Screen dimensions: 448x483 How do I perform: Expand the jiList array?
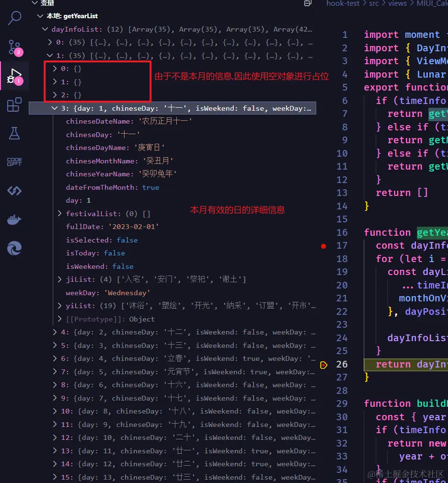point(60,279)
